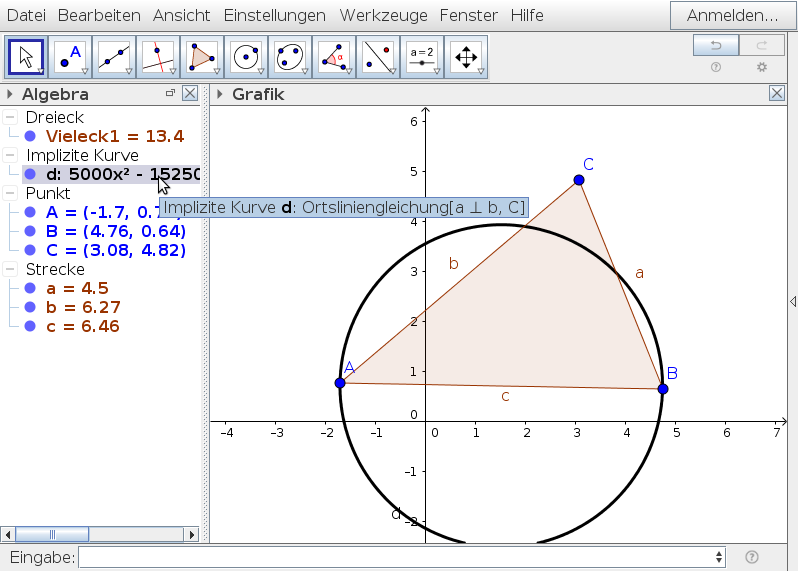The width and height of the screenshot is (798, 571).
Task: Collapse the Strecke tree group
Action: point(10,269)
